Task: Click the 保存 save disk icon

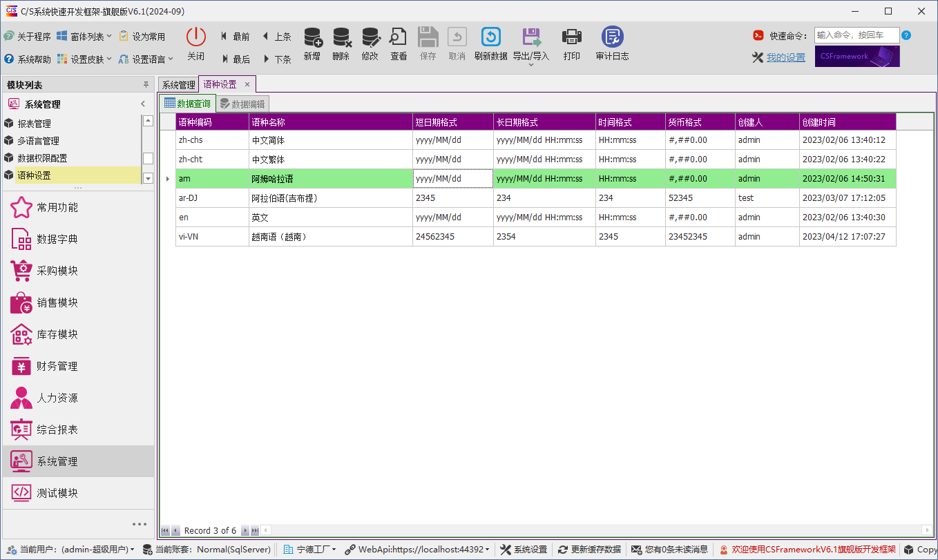Action: (x=428, y=37)
